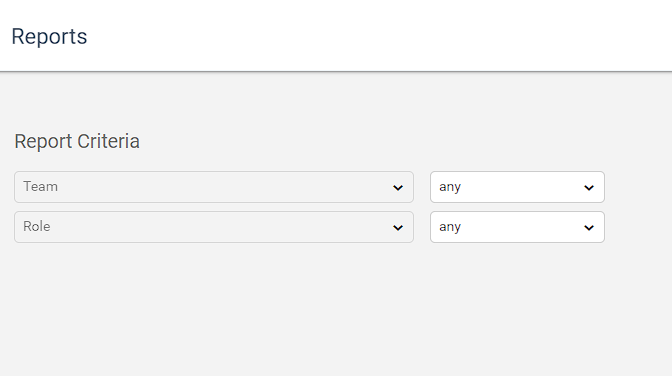Click the chevron arrow in the Team dropdown
This screenshot has height=376, width=672.
coord(398,188)
